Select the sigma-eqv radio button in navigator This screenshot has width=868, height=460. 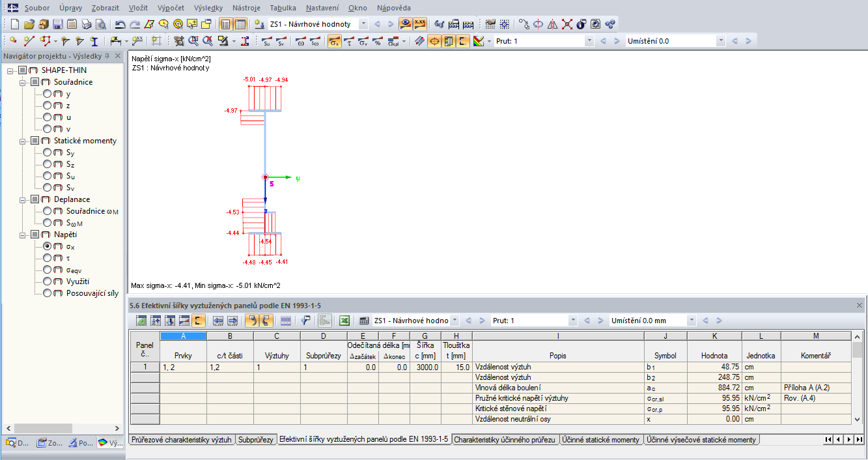[48, 270]
